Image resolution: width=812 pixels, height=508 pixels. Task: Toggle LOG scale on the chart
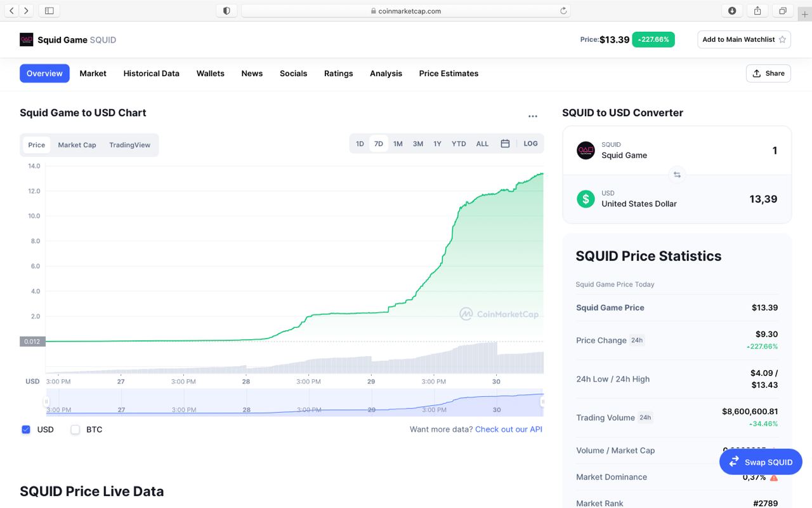click(x=530, y=144)
